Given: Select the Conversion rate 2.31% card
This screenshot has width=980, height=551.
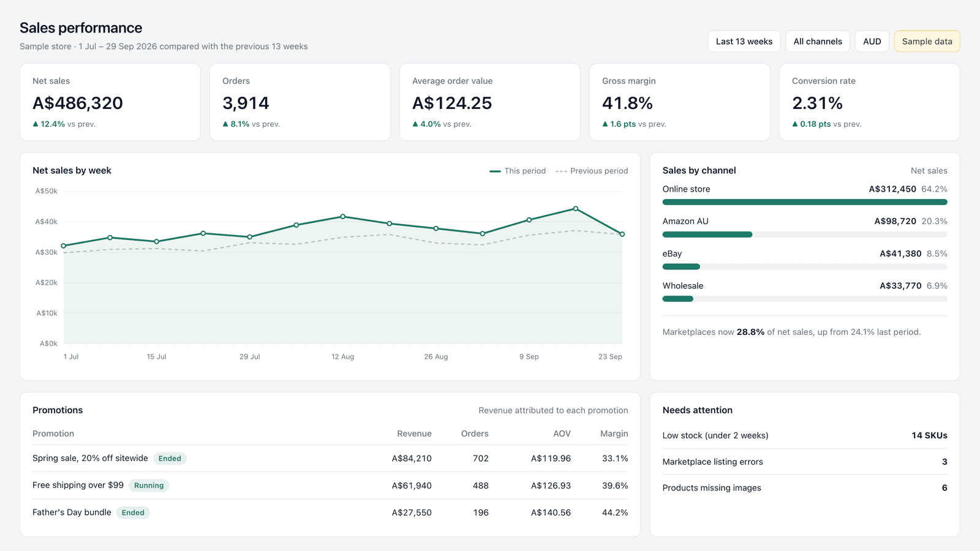Looking at the screenshot, I should (870, 102).
